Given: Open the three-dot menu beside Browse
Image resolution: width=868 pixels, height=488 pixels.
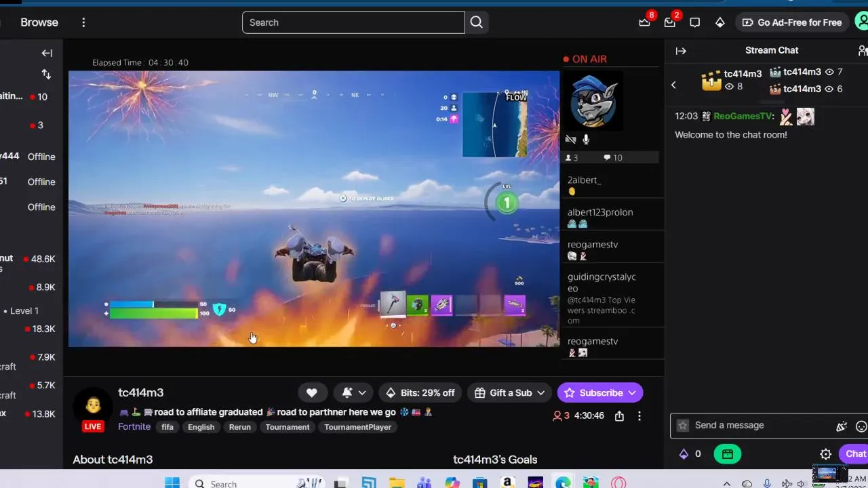Looking at the screenshot, I should tap(83, 22).
